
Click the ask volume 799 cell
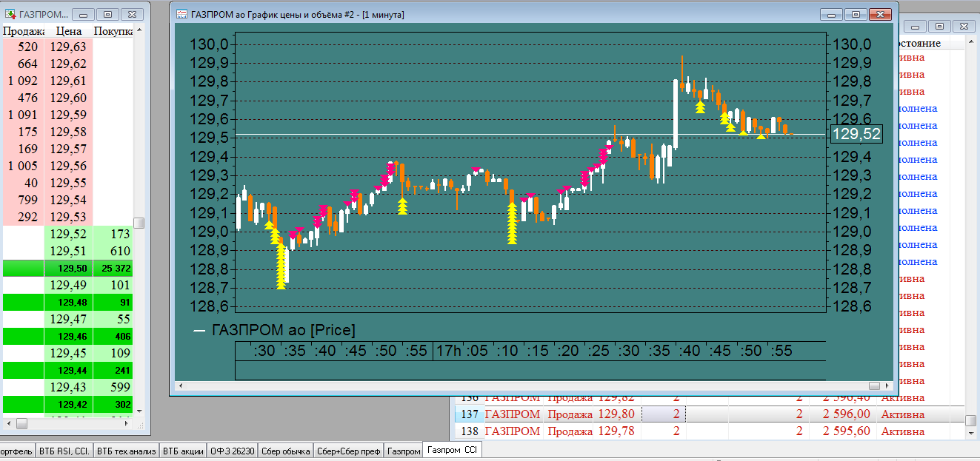point(24,200)
